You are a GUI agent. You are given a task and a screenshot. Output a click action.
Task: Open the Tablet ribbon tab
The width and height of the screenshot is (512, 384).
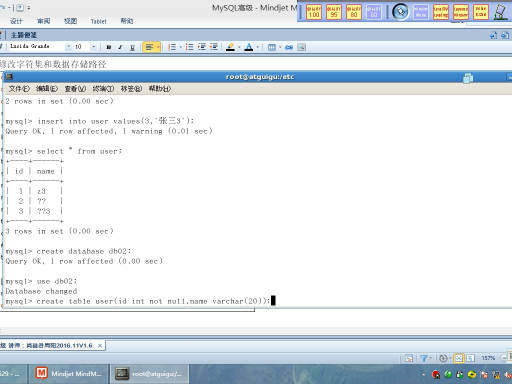coord(99,21)
